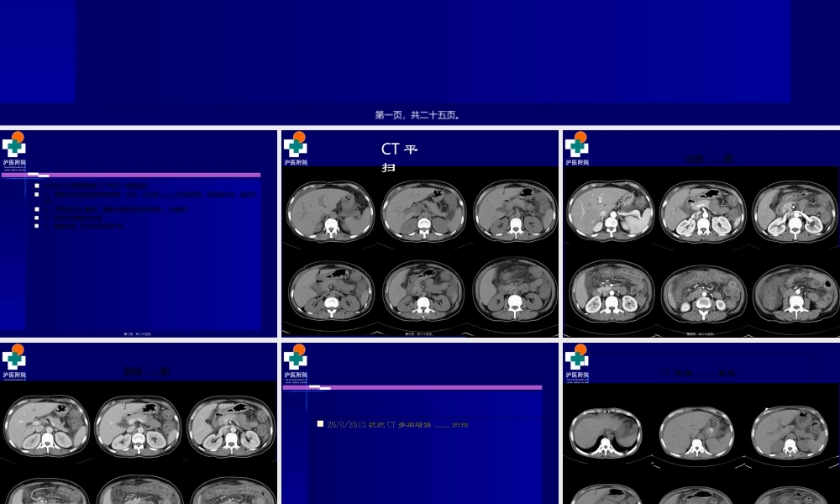Screen dimensions: 840x504
Task: Open the top-left CT image on the 平扫 slide
Action: [330, 211]
